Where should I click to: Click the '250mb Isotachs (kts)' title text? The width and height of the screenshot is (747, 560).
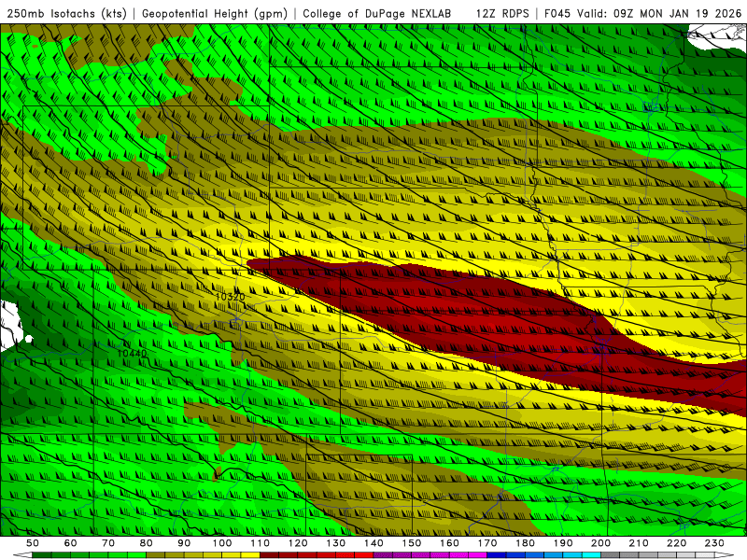67,13
